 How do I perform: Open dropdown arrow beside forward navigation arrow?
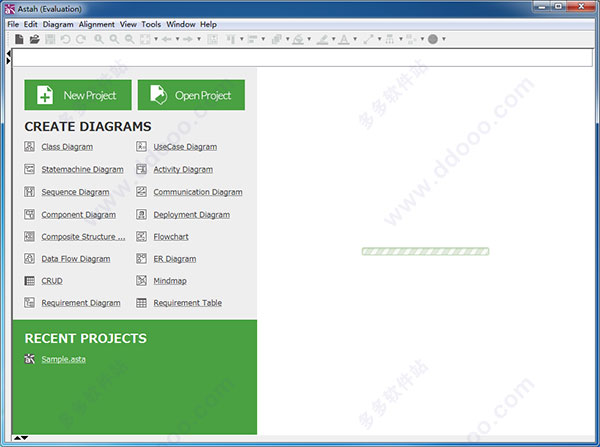tap(199, 39)
